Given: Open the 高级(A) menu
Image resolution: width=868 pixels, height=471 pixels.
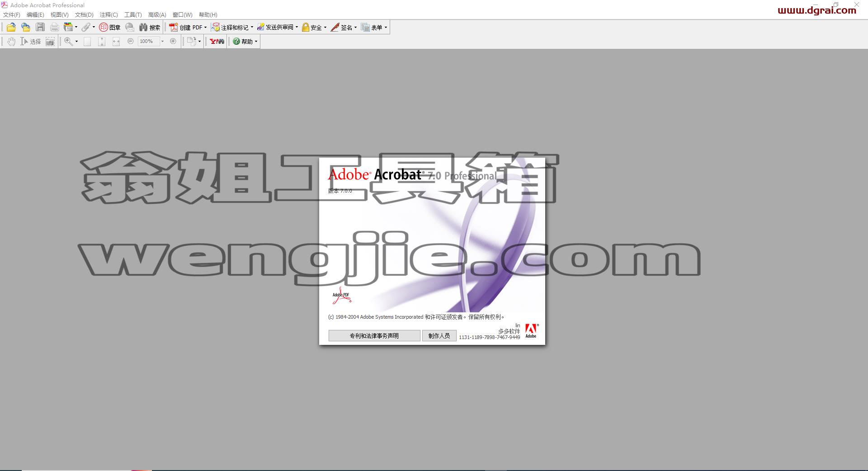Looking at the screenshot, I should click(157, 15).
